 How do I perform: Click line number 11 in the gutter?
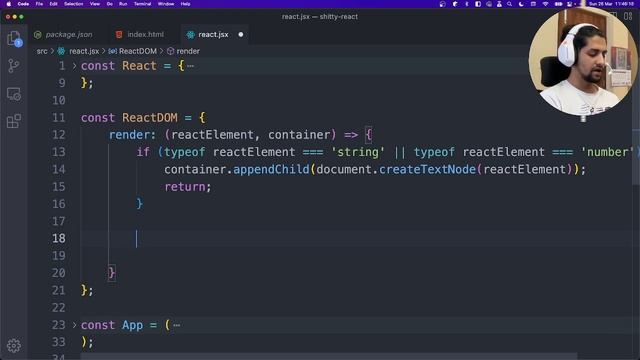59,118
